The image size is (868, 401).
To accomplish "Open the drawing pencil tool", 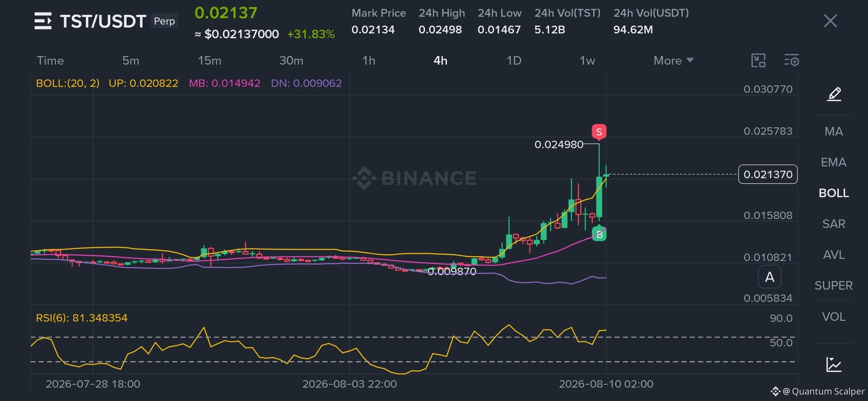I will click(834, 94).
